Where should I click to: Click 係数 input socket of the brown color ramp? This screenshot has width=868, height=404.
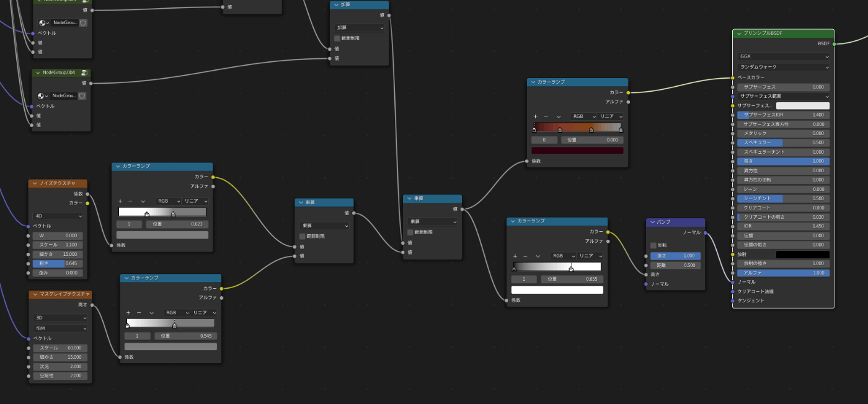coord(527,161)
